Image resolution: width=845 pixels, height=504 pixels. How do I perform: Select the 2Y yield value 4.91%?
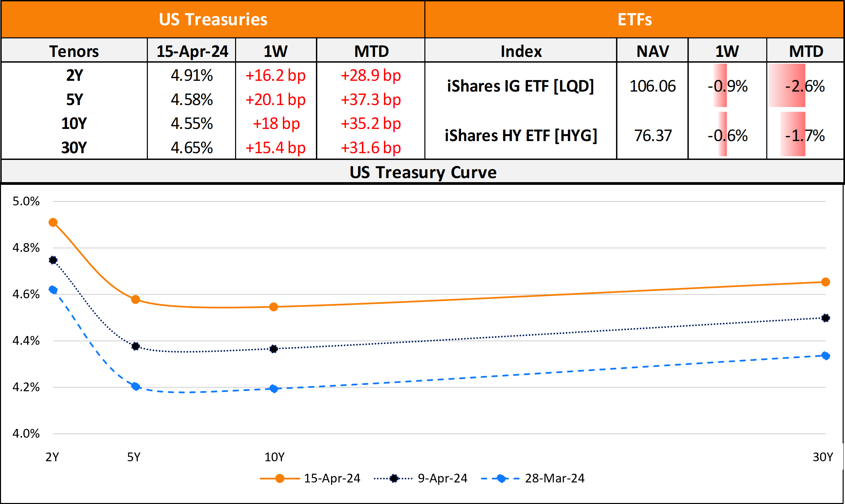192,75
